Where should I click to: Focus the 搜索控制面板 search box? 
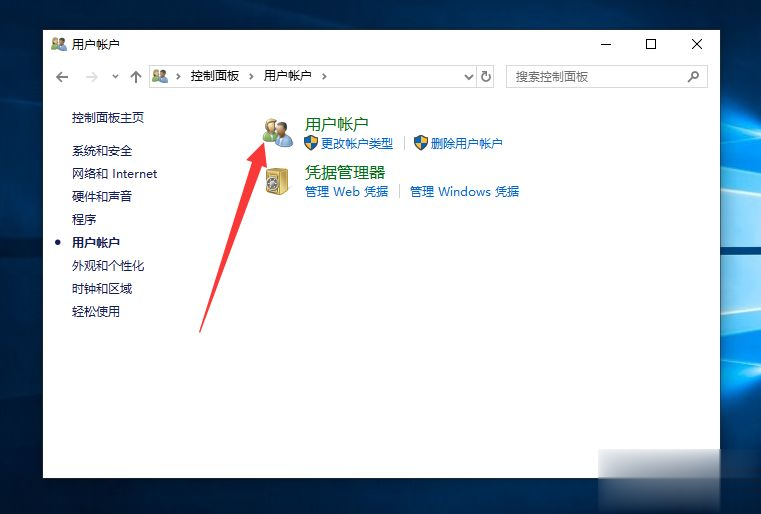pyautogui.click(x=607, y=77)
